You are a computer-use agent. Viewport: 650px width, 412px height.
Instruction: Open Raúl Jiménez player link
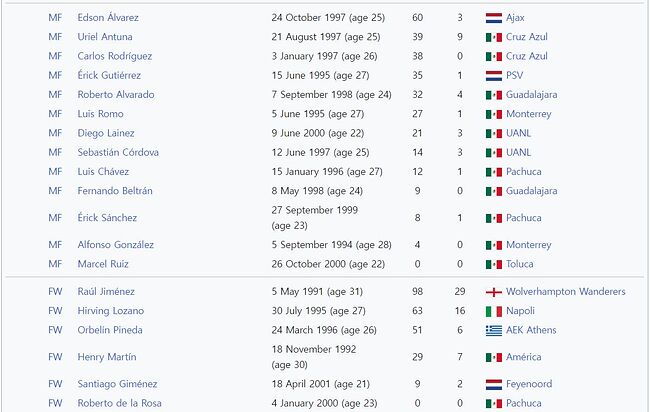click(x=106, y=291)
